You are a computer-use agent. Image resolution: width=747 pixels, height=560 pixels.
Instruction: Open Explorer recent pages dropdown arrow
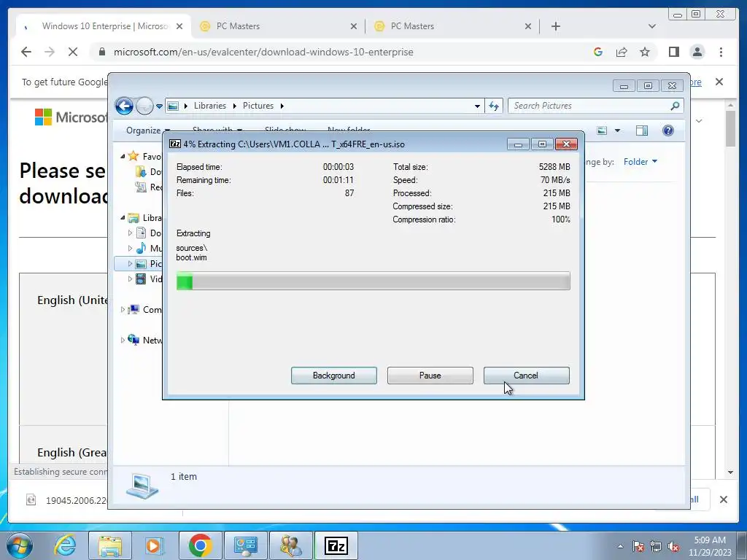(159, 106)
